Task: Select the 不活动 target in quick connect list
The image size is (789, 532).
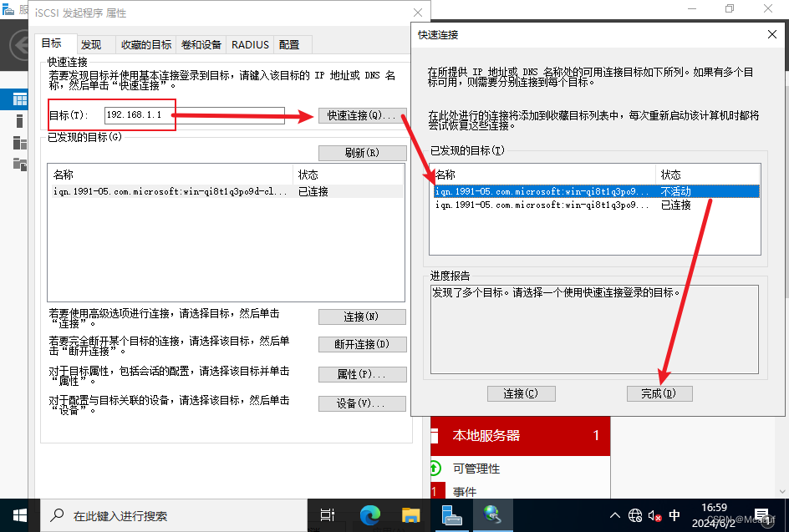Action: click(596, 191)
